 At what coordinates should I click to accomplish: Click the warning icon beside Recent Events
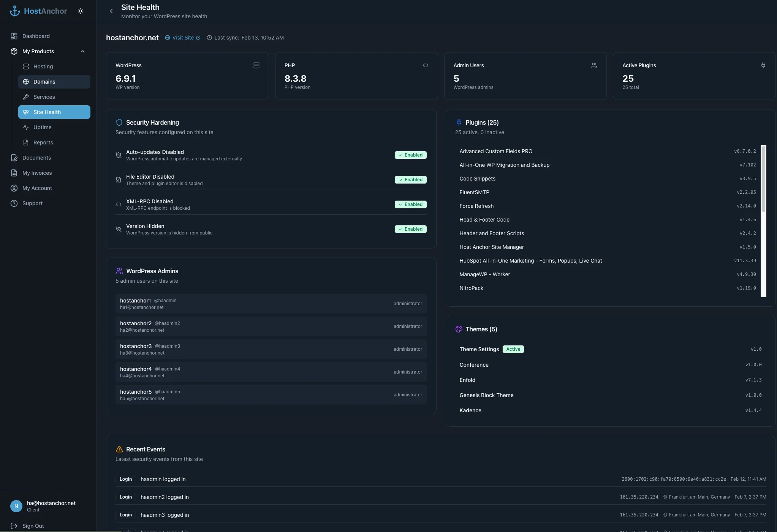(x=119, y=449)
